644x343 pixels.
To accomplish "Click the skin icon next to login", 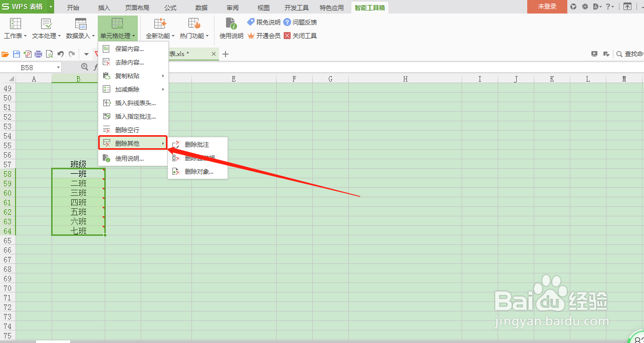I will (x=574, y=7).
